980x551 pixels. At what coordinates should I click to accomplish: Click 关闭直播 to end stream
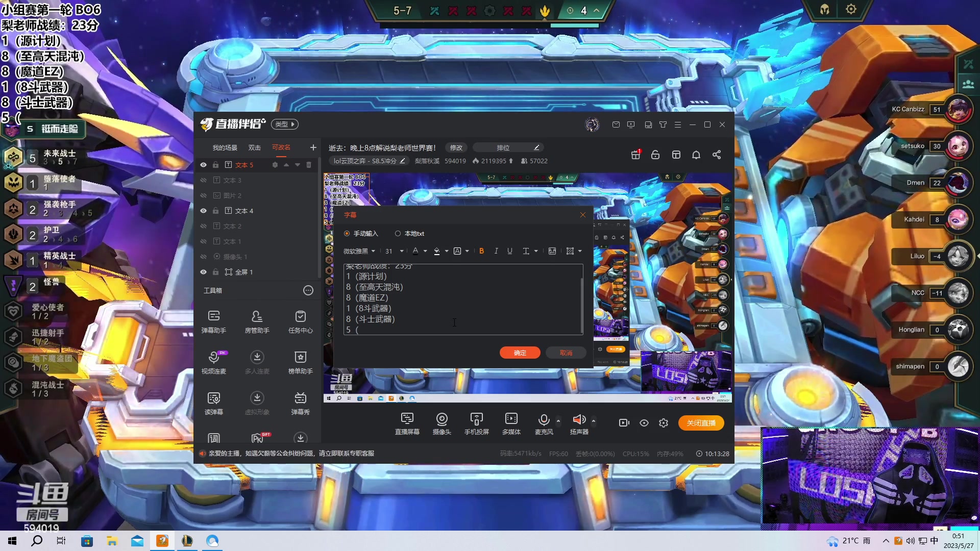click(x=701, y=423)
